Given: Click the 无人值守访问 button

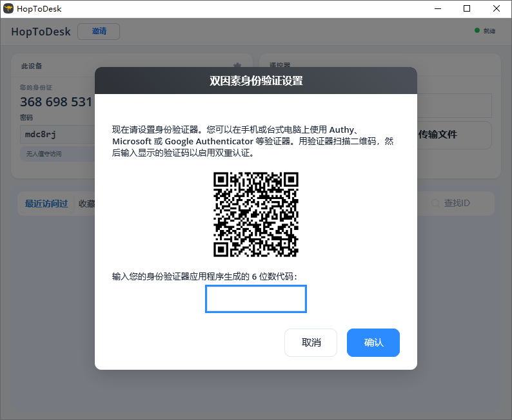Looking at the screenshot, I should pyautogui.click(x=57, y=153).
